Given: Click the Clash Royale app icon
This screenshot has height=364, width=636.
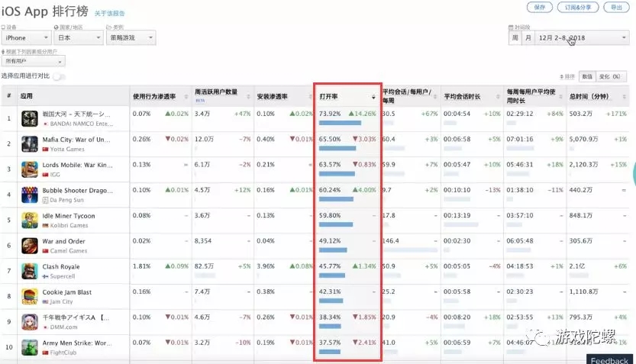Looking at the screenshot, I should (30, 271).
